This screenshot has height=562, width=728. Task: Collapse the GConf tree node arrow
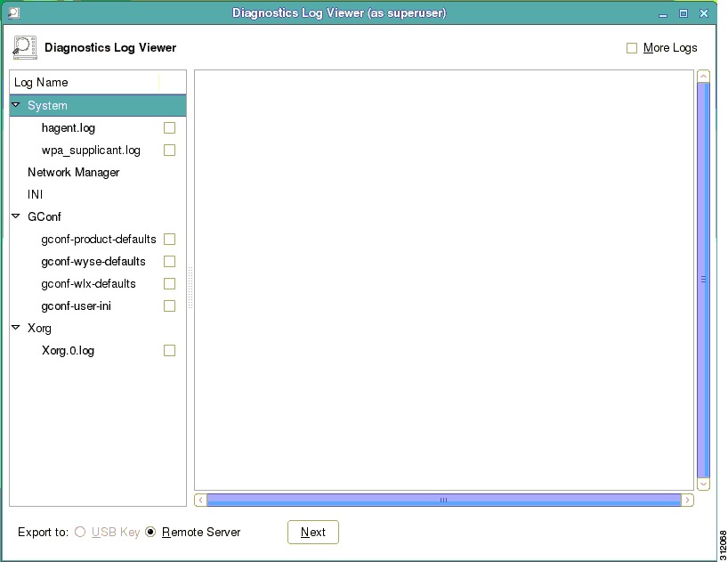coord(16,216)
